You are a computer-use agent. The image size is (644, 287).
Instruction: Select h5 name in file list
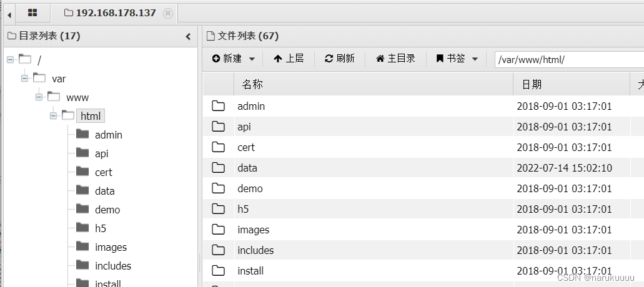pyautogui.click(x=243, y=209)
